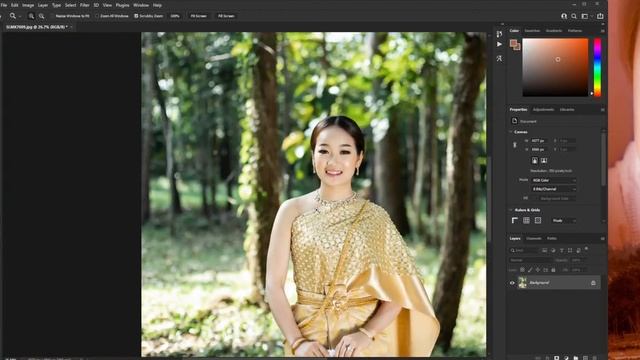Filter layers by pixel layers

click(544, 250)
